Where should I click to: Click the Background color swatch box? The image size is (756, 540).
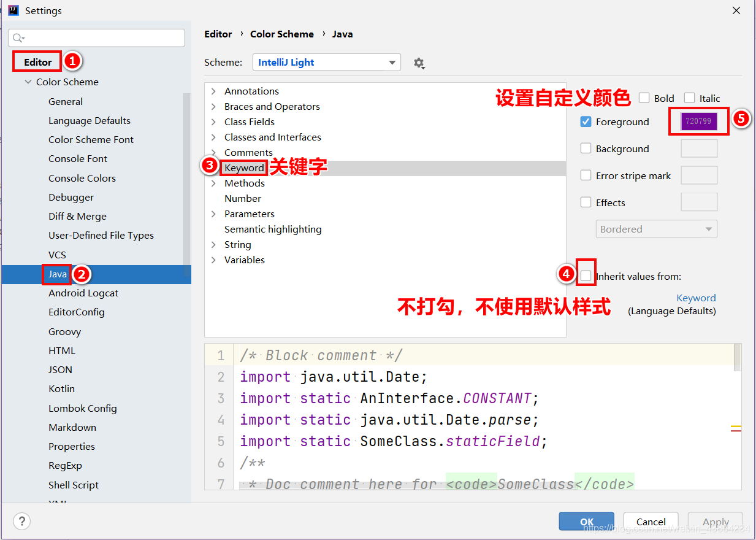699,148
